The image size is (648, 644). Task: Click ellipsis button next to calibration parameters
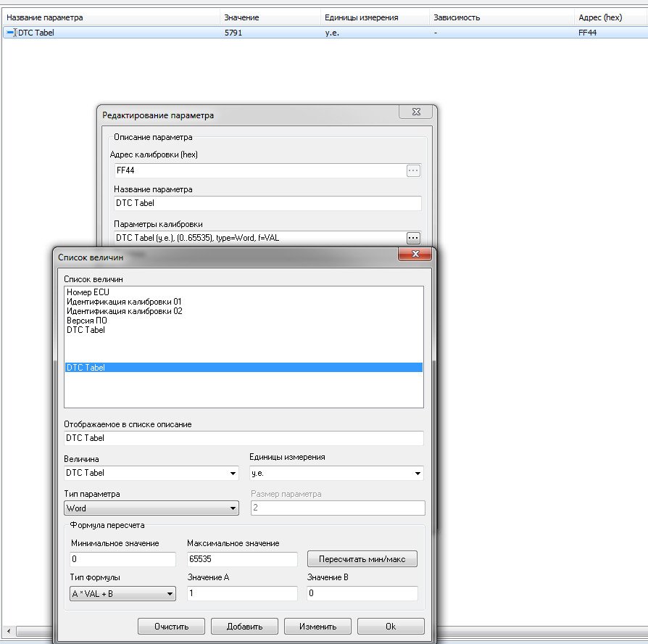[x=413, y=237]
